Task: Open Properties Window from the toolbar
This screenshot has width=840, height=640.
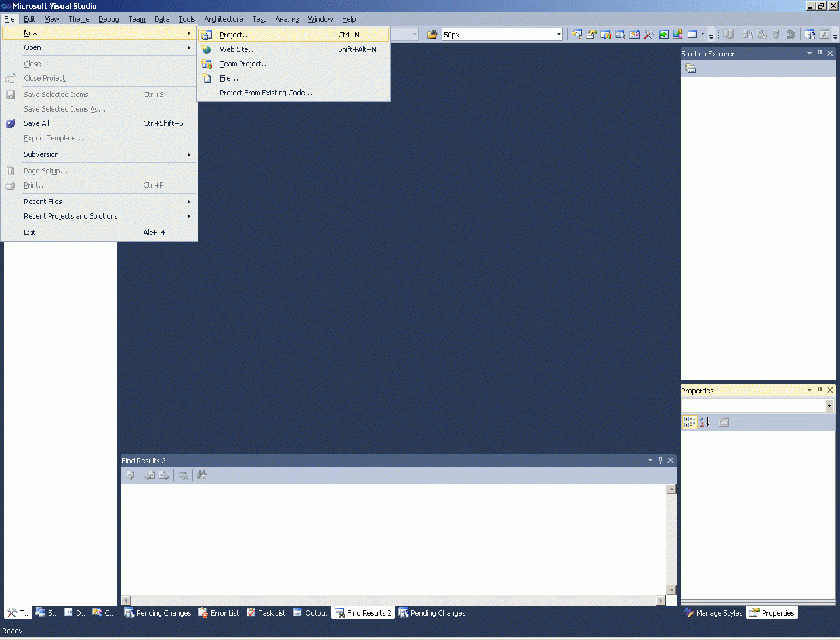Action: pyautogui.click(x=591, y=35)
